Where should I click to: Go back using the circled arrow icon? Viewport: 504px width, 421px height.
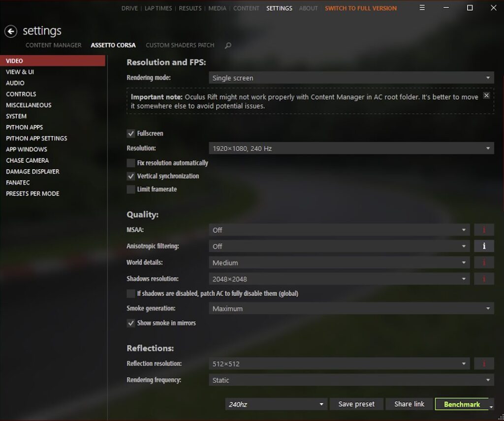pos(11,31)
